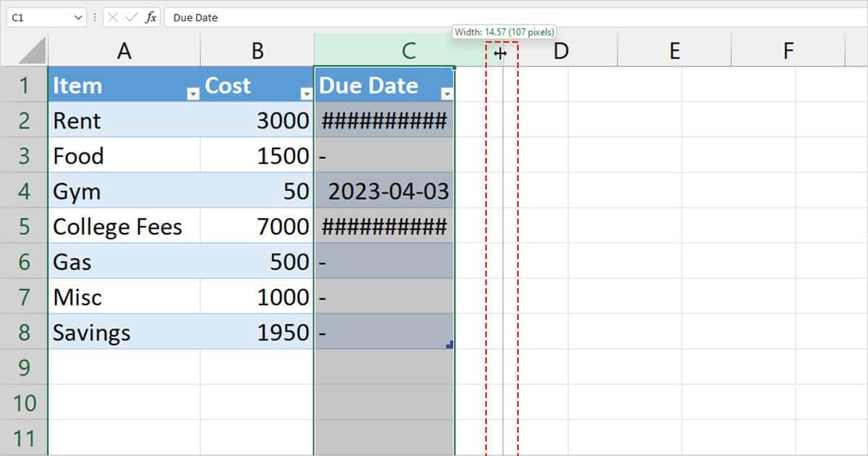Select the hash-filled due date cell for Rent
868x456 pixels.
click(x=385, y=119)
